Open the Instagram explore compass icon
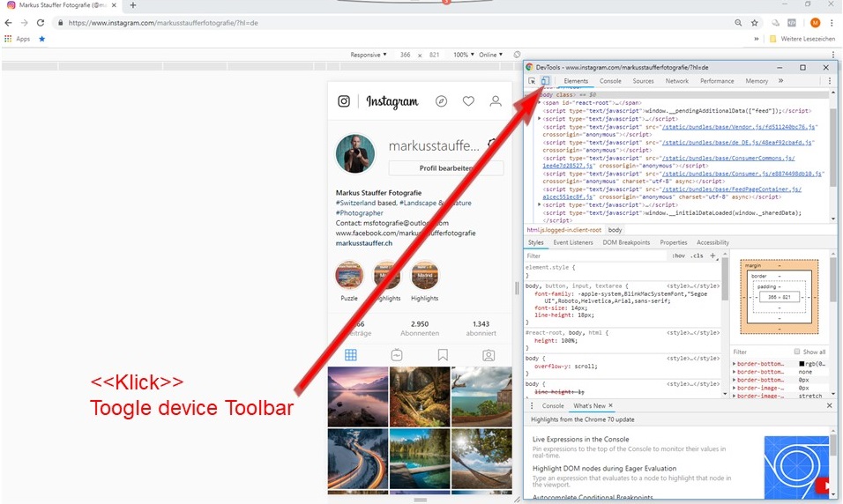The height and width of the screenshot is (504, 843). [x=442, y=101]
